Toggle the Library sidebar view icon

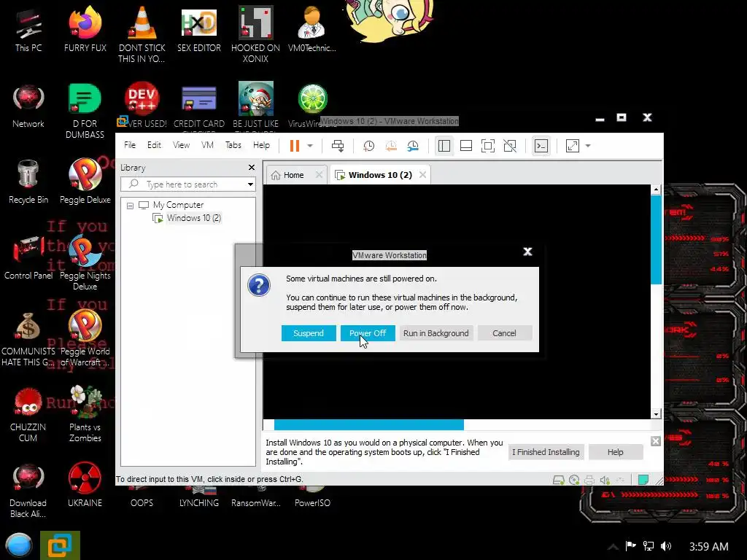pyautogui.click(x=444, y=146)
